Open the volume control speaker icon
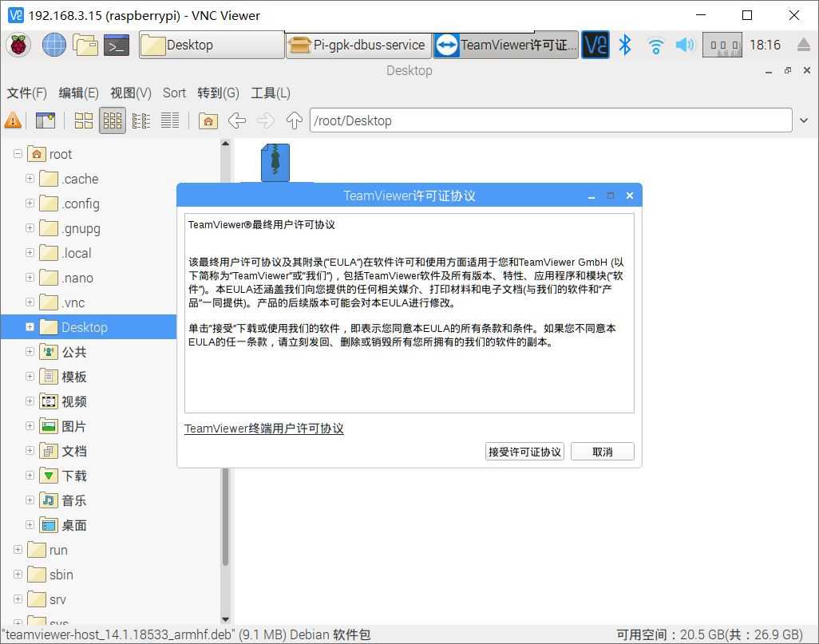This screenshot has width=819, height=644. tap(685, 45)
